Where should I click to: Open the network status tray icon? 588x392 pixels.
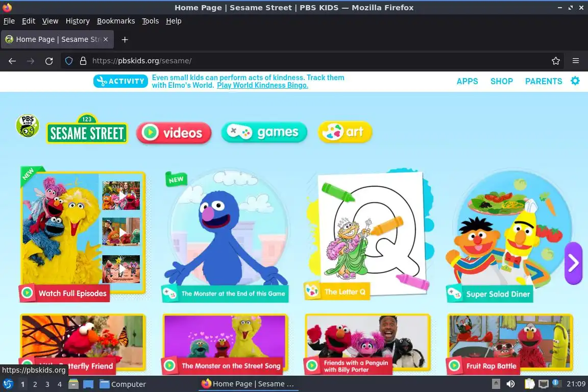[x=544, y=384]
